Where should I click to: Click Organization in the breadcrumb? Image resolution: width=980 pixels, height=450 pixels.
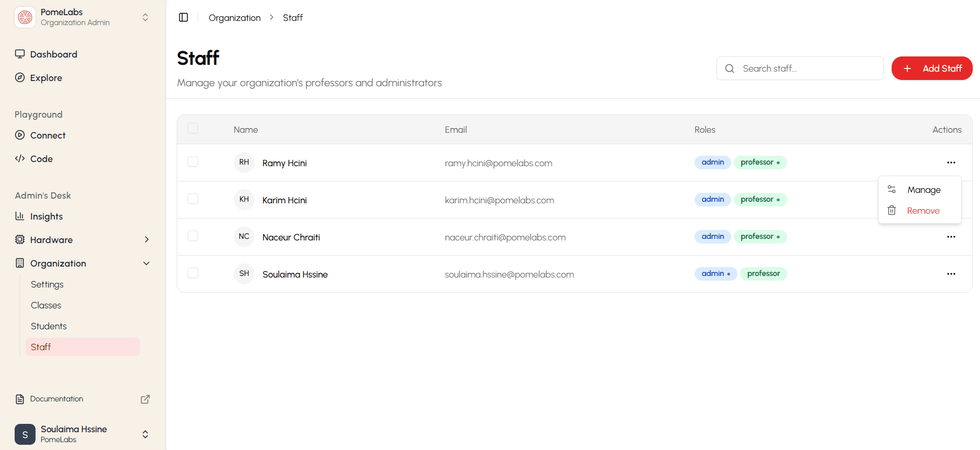tap(235, 18)
